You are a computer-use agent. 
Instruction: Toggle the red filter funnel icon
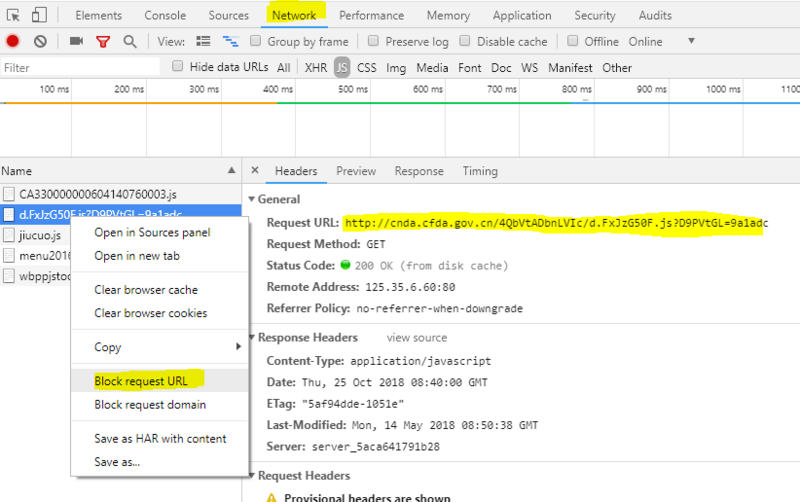(103, 42)
